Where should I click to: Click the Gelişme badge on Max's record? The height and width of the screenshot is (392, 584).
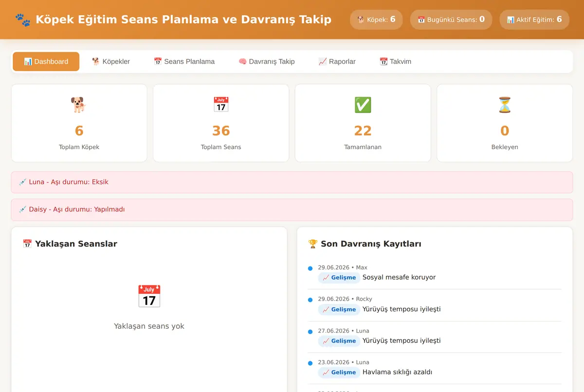tap(339, 278)
